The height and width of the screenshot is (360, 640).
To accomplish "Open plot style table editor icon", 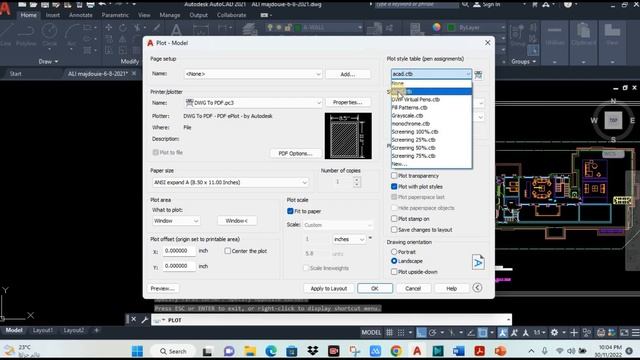I will 478,74.
